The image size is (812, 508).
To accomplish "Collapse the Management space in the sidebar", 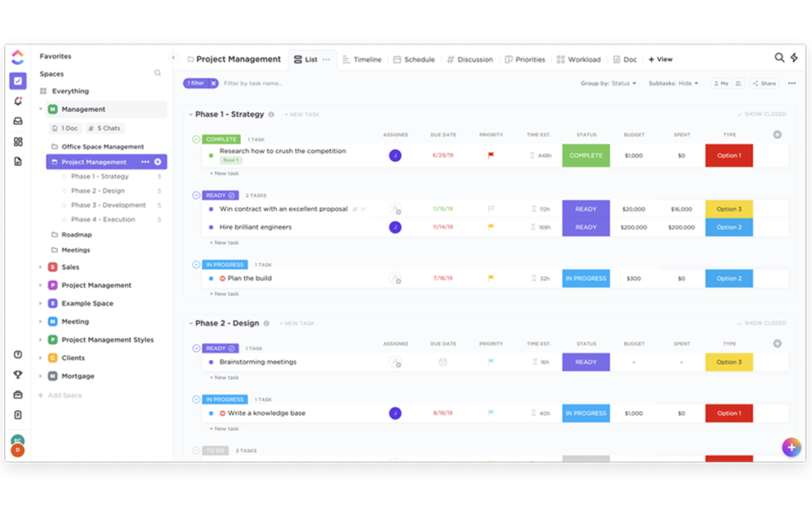I will (40, 109).
